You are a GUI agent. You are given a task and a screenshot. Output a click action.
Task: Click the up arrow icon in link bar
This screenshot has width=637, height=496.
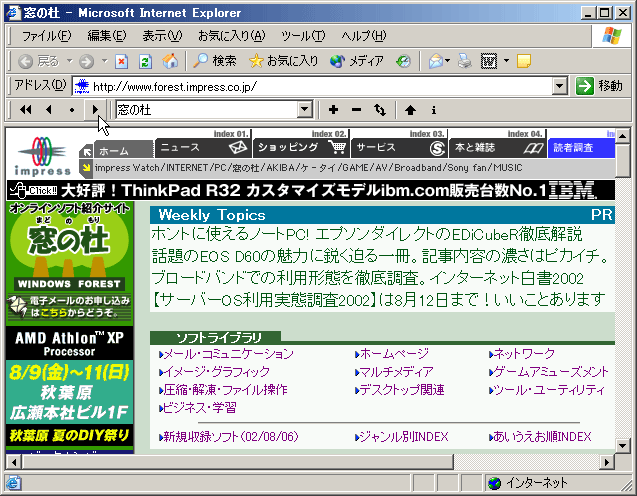pyautogui.click(x=410, y=110)
